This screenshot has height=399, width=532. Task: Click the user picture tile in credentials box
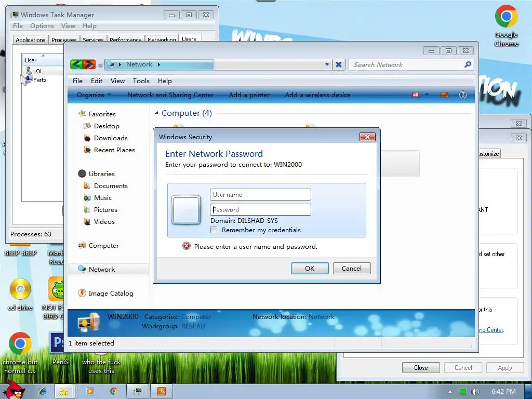pos(186,210)
